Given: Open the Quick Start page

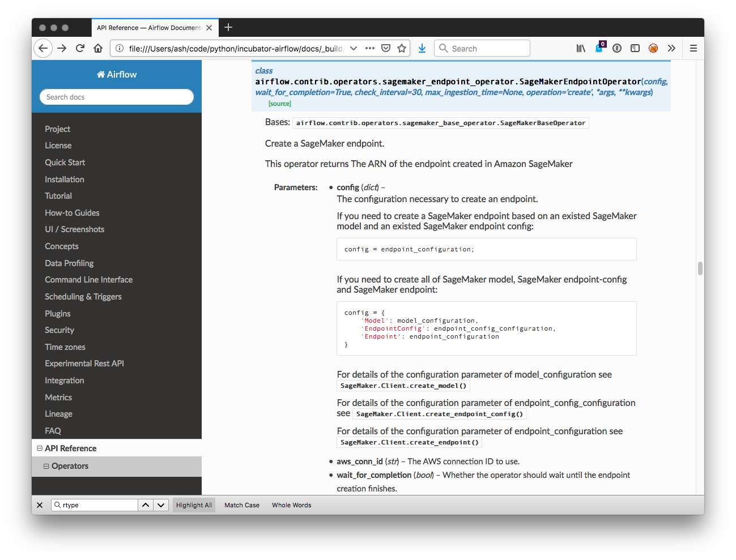Looking at the screenshot, I should [x=65, y=163].
